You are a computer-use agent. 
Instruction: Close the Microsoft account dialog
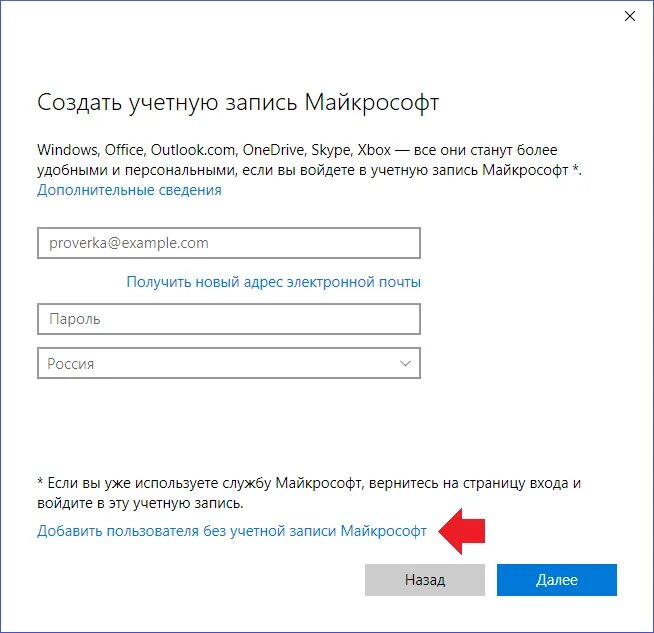[629, 16]
